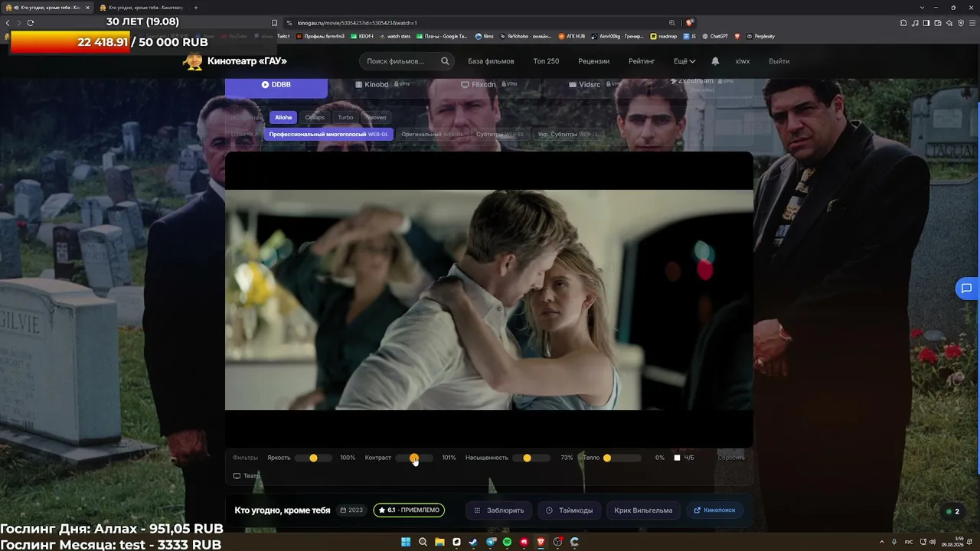Click the browser address bar URL

[357, 23]
